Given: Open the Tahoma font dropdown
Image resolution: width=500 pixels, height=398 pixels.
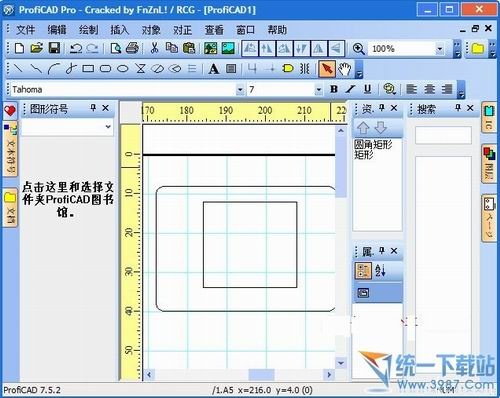Looking at the screenshot, I should 240,90.
